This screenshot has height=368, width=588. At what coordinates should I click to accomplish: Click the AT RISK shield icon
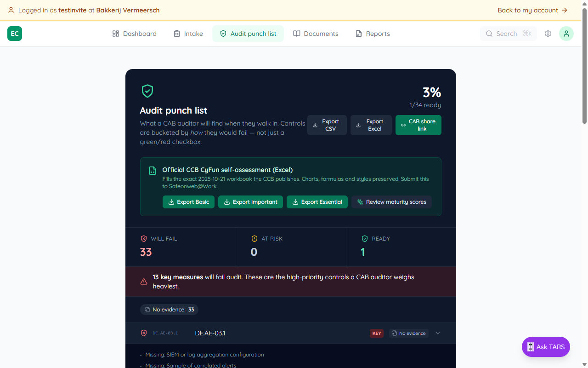pyautogui.click(x=254, y=238)
